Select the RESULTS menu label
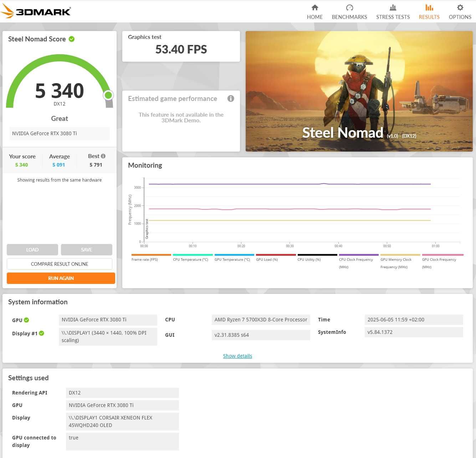Viewport: 476px width, 458px height. [429, 17]
